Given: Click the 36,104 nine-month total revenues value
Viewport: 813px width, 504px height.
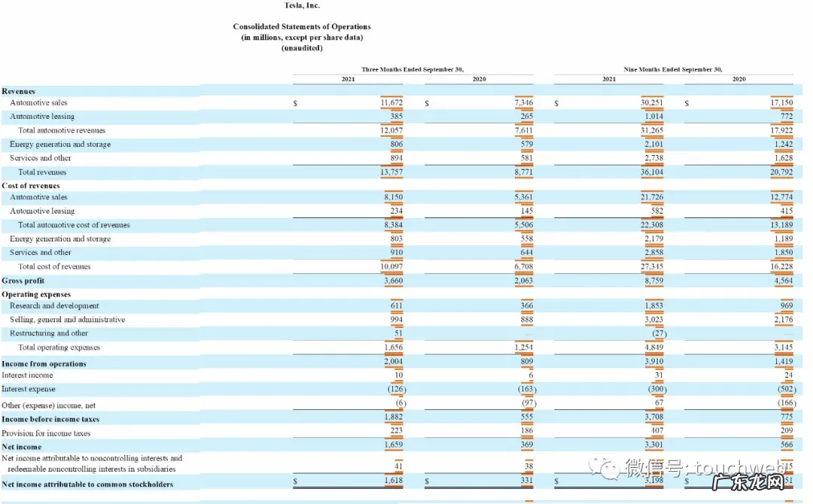Looking at the screenshot, I should click(651, 172).
